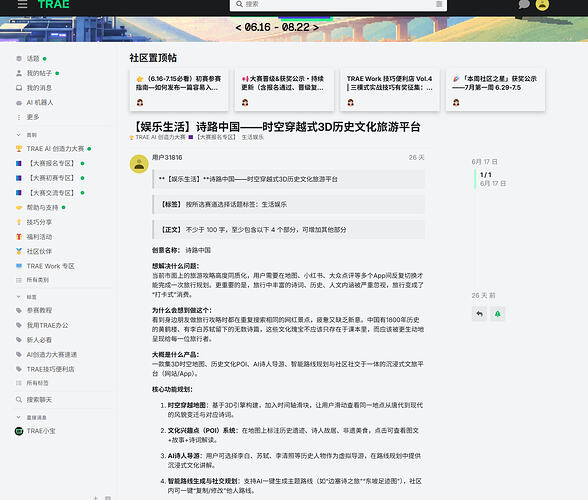Click the banner date range 06.16 - 08.22

[x=277, y=27]
